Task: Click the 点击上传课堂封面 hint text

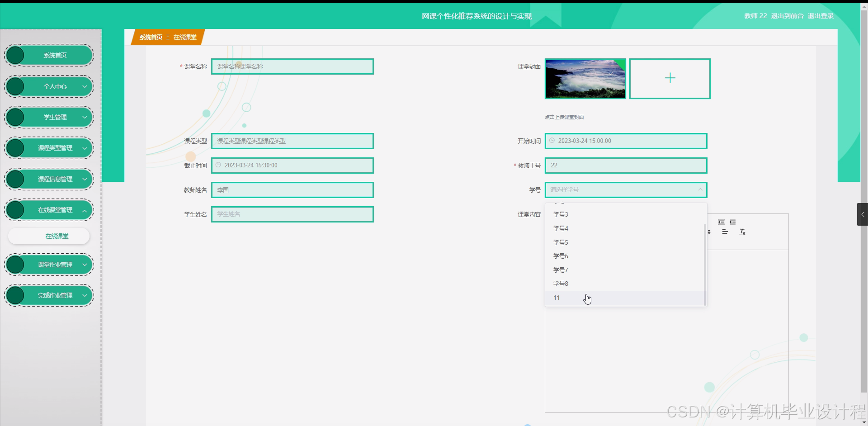Action: pyautogui.click(x=564, y=117)
